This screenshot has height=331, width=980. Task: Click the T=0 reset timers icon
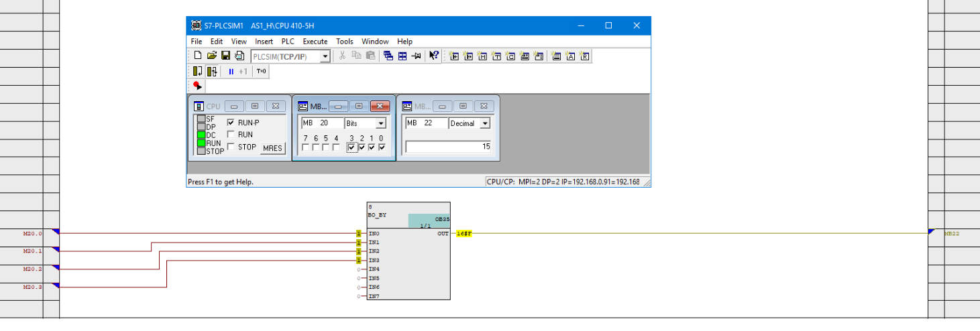[x=261, y=72]
